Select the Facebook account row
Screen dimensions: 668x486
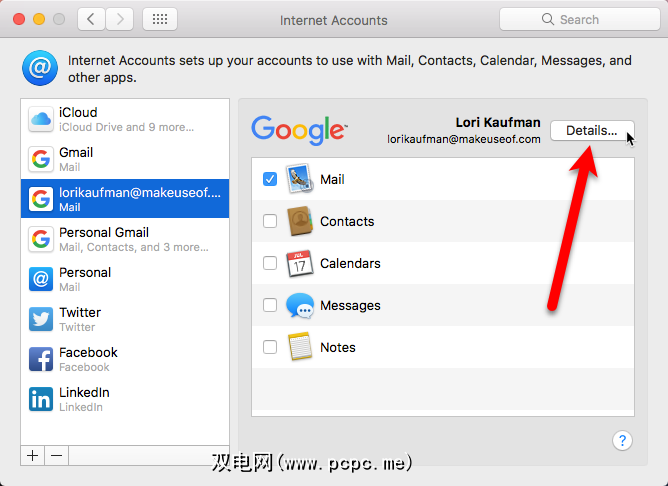pyautogui.click(x=125, y=359)
